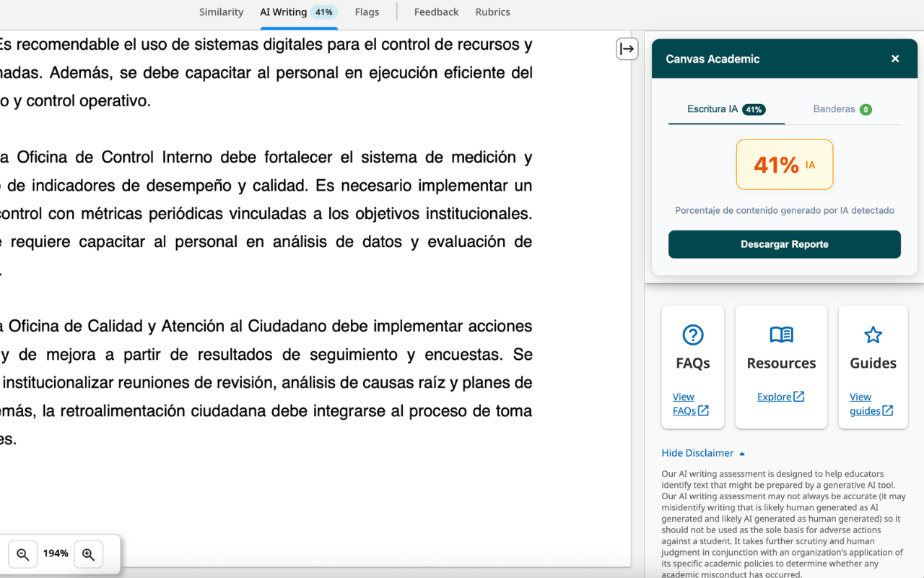Zoom in using the magnifier plus icon
This screenshot has width=924, height=578.
tap(88, 553)
